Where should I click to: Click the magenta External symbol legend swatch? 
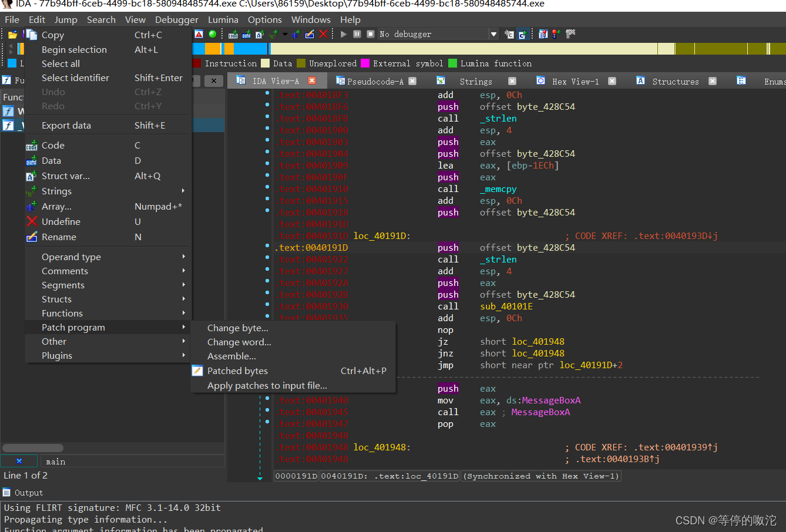coord(365,63)
